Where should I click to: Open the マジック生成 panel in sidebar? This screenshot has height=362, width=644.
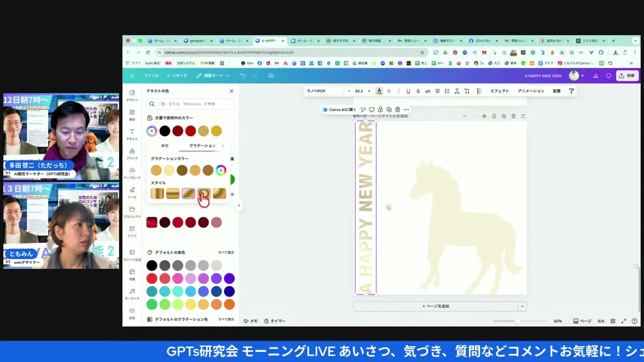(132, 255)
